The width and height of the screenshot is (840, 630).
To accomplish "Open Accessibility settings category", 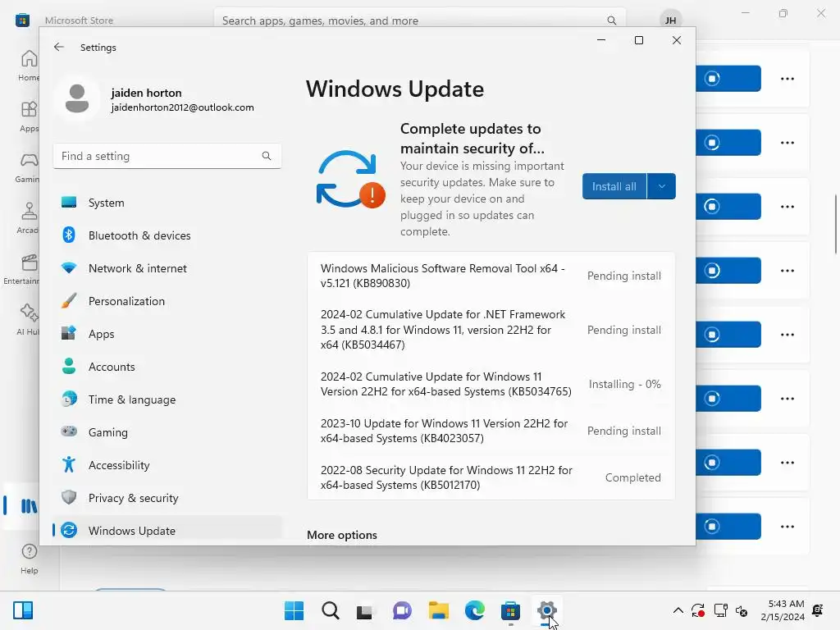I will pyautogui.click(x=167, y=465).
